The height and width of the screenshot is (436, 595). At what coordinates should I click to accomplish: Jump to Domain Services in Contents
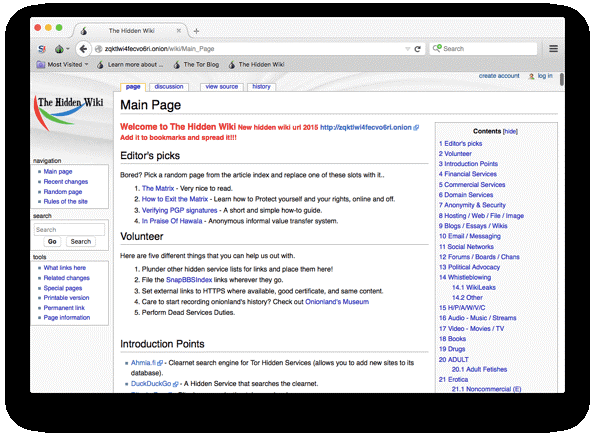(466, 195)
